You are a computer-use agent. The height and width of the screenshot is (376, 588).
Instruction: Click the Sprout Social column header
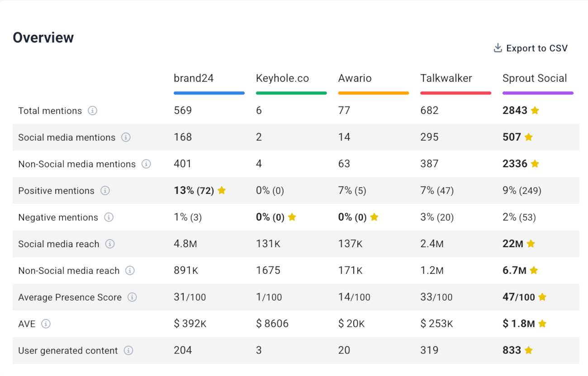coord(535,78)
